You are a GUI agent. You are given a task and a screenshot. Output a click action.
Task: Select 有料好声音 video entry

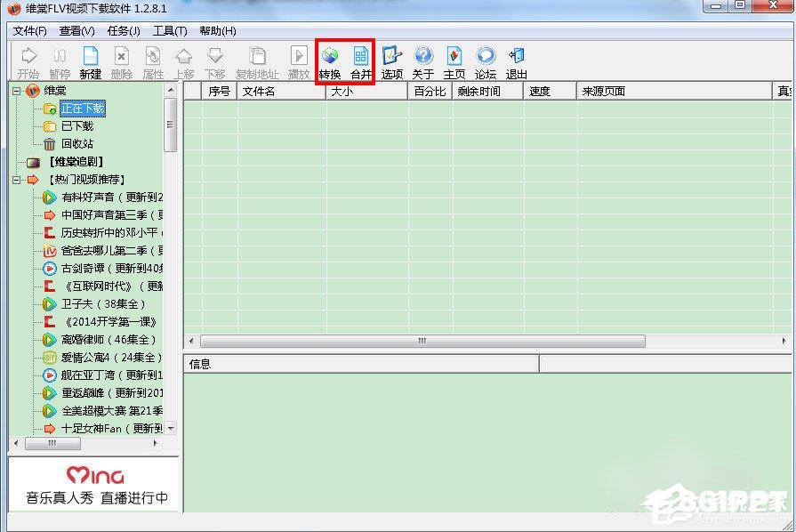[112, 197]
